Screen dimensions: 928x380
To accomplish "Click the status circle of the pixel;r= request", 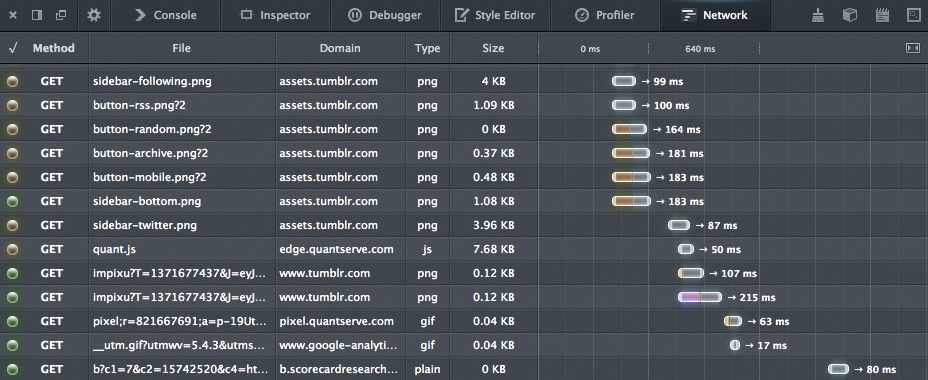I will point(12,321).
